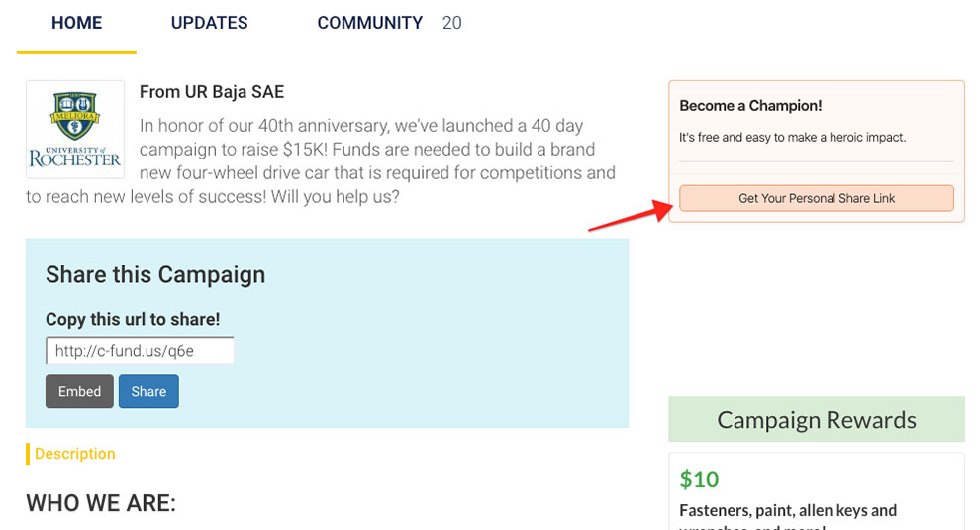This screenshot has height=530, width=980.
Task: Click the Copy this url to share label
Action: 133,319
